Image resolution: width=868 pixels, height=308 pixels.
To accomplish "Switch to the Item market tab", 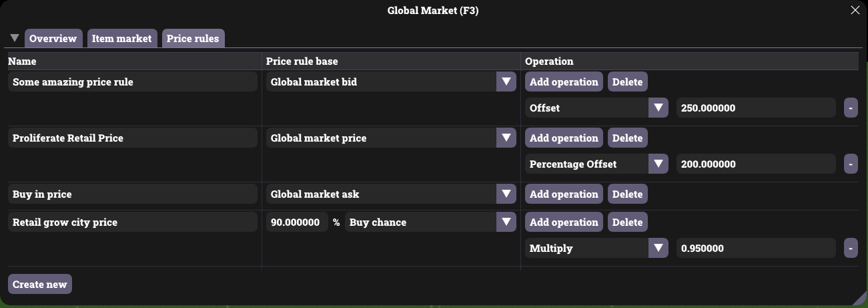I will (x=121, y=39).
